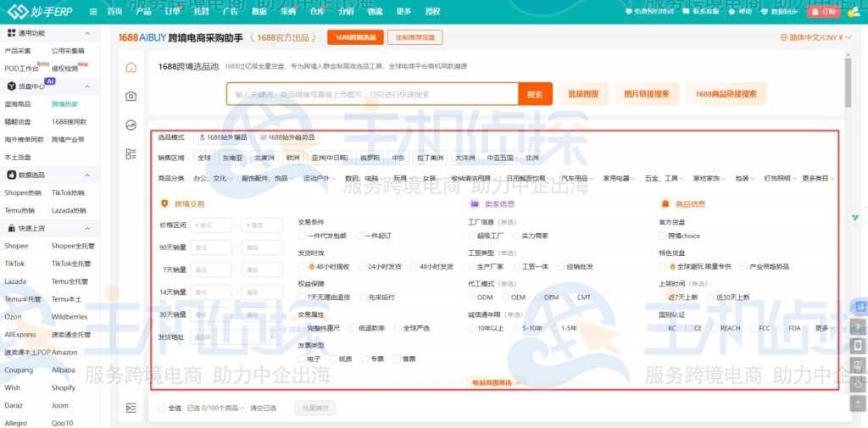Image resolution: width=868 pixels, height=428 pixels.
Task: Click the 订购 subscribe button
Action: pos(823,12)
